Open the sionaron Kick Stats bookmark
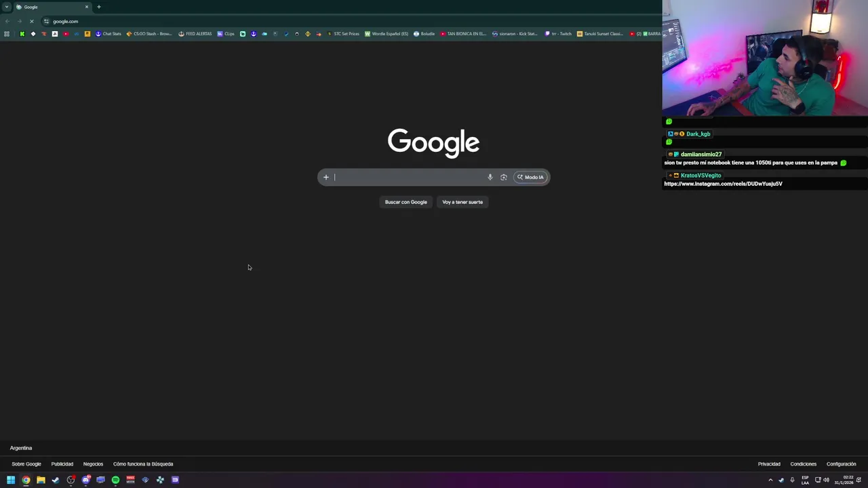 [515, 34]
